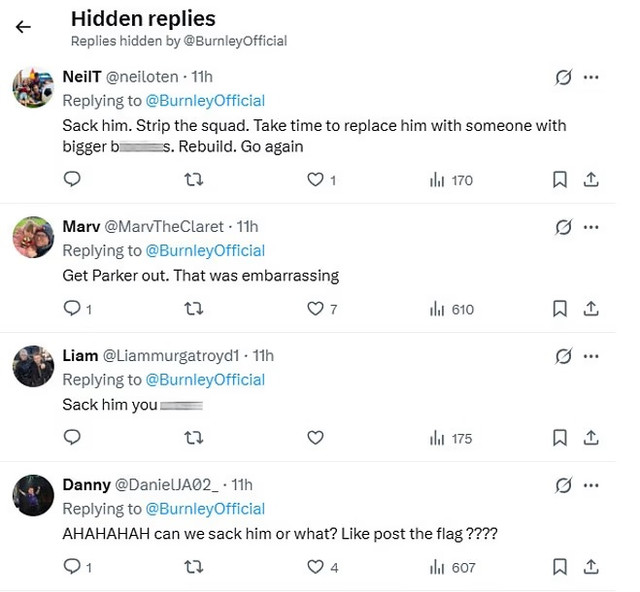Reply to Liam's tweet
640x592 pixels.
72,438
